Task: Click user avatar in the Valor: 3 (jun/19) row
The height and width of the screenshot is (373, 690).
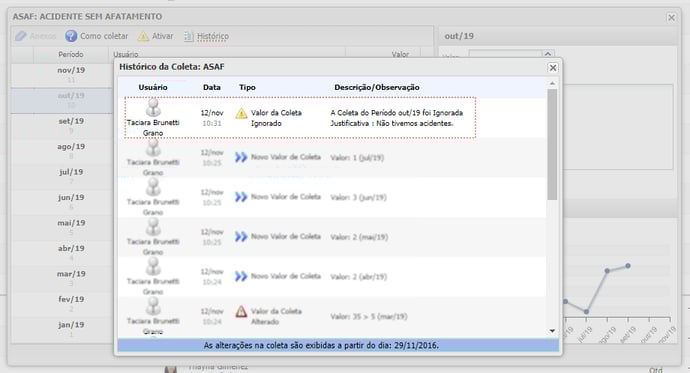Action: 153,187
